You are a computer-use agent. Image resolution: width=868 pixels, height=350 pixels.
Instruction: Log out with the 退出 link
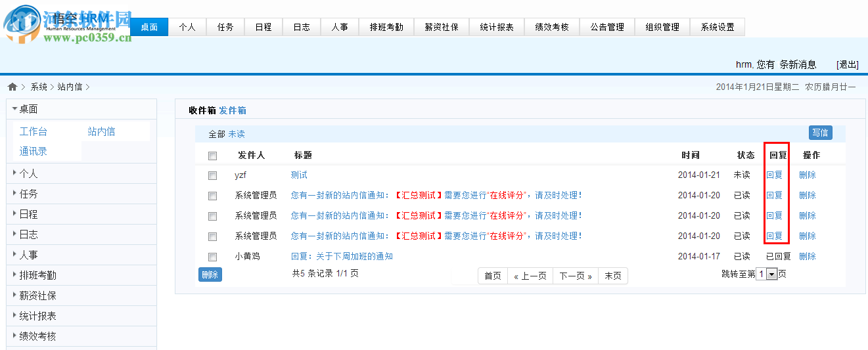click(x=848, y=64)
